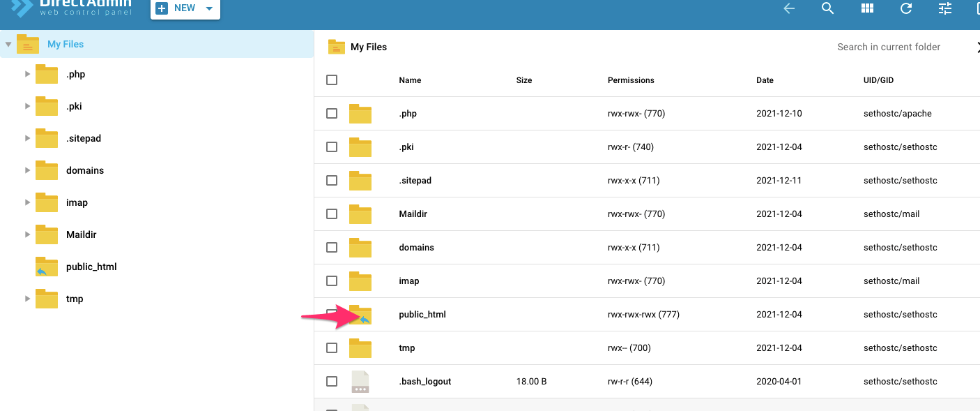Switch to grid view with the grid icon
980x411 pixels.
(x=866, y=8)
